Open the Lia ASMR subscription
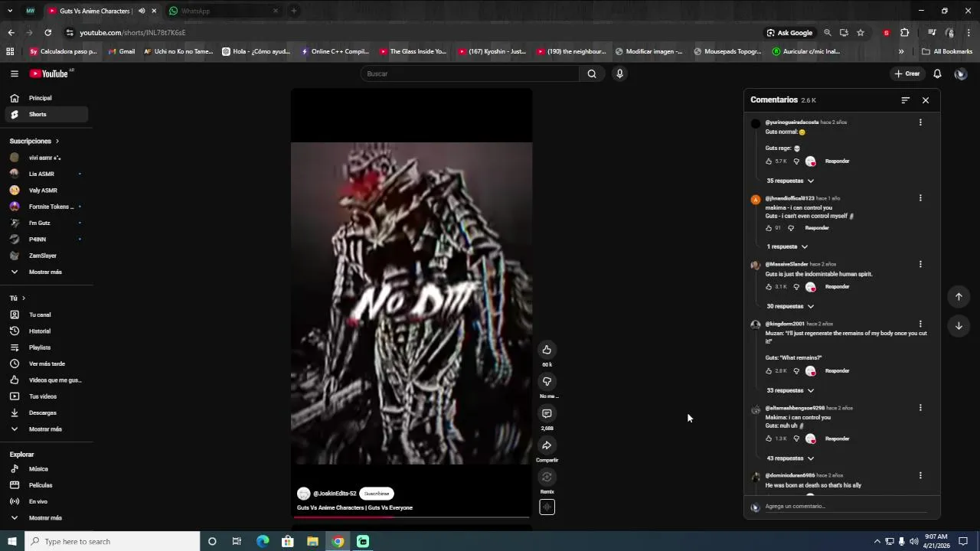 (46, 174)
